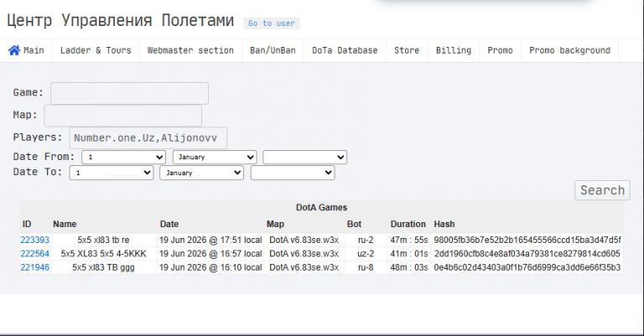This screenshot has height=336, width=644.
Task: Click the bot cell uz-2
Action: (x=366, y=254)
